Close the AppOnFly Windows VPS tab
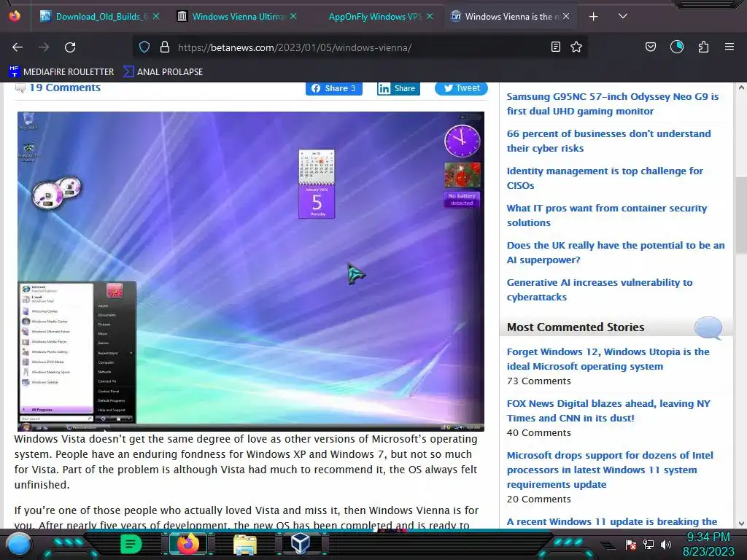This screenshot has width=747, height=560. (x=430, y=16)
